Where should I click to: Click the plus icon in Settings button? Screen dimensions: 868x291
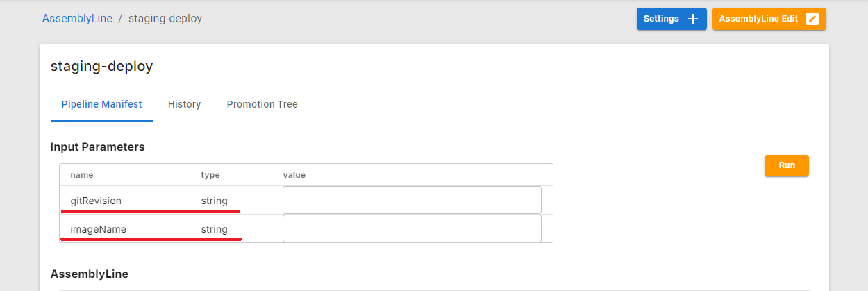click(692, 19)
